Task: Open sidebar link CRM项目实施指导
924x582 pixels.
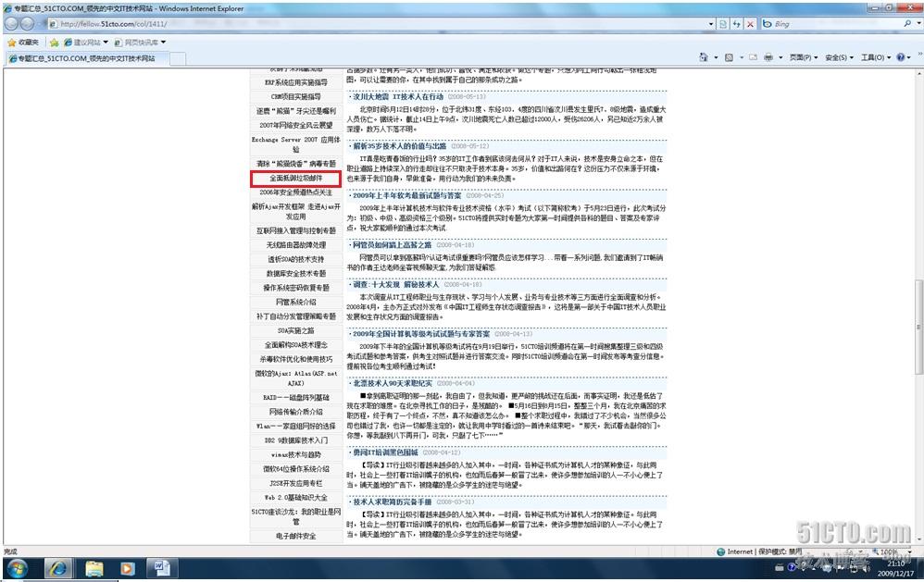Action: pos(296,96)
